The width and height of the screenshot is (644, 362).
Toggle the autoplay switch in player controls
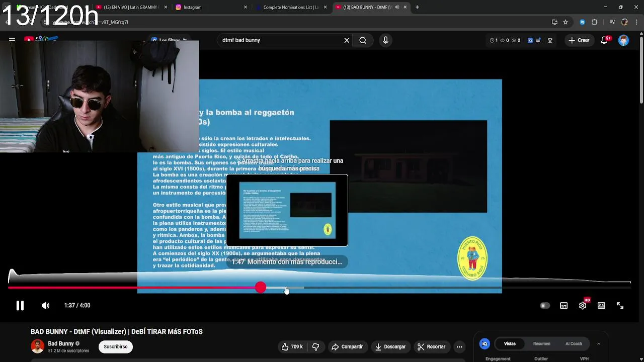tap(545, 306)
